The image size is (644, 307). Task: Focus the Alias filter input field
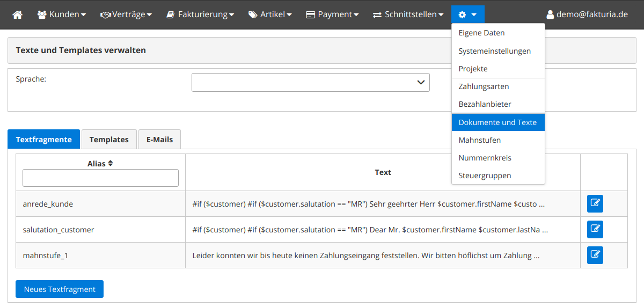tap(100, 178)
